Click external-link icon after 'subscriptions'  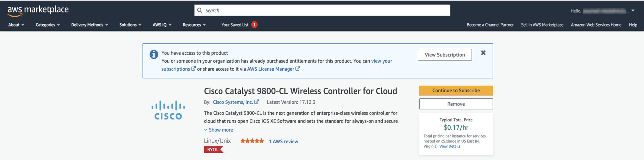point(193,69)
